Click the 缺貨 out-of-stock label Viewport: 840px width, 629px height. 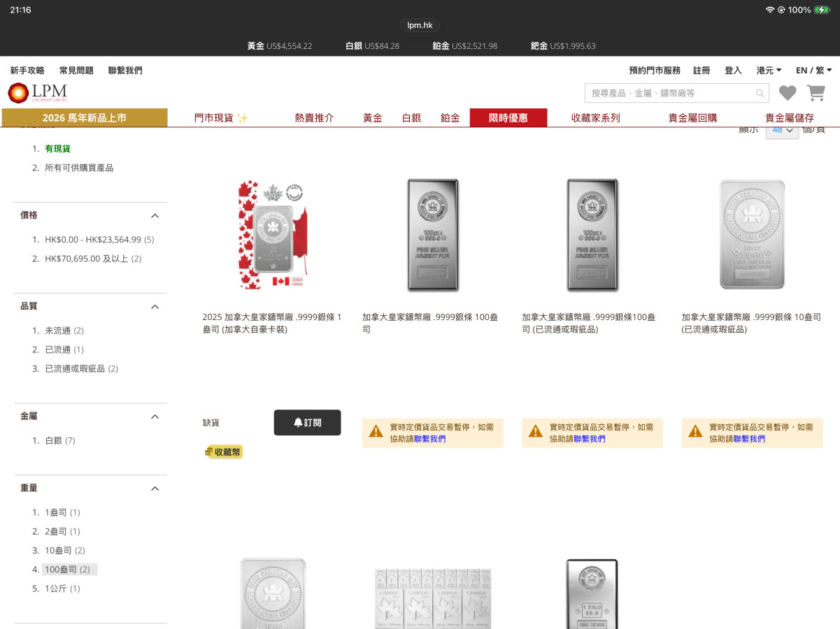point(211,423)
